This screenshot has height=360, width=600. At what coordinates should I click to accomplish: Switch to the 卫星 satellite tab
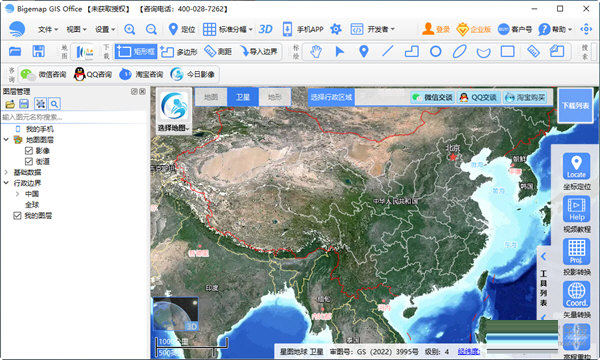[243, 97]
